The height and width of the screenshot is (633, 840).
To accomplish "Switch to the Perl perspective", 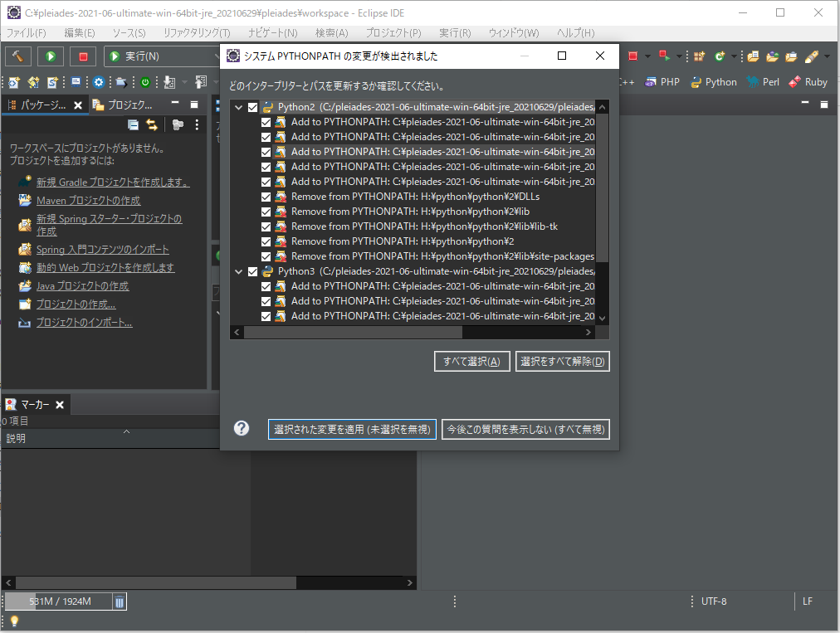I will point(764,82).
